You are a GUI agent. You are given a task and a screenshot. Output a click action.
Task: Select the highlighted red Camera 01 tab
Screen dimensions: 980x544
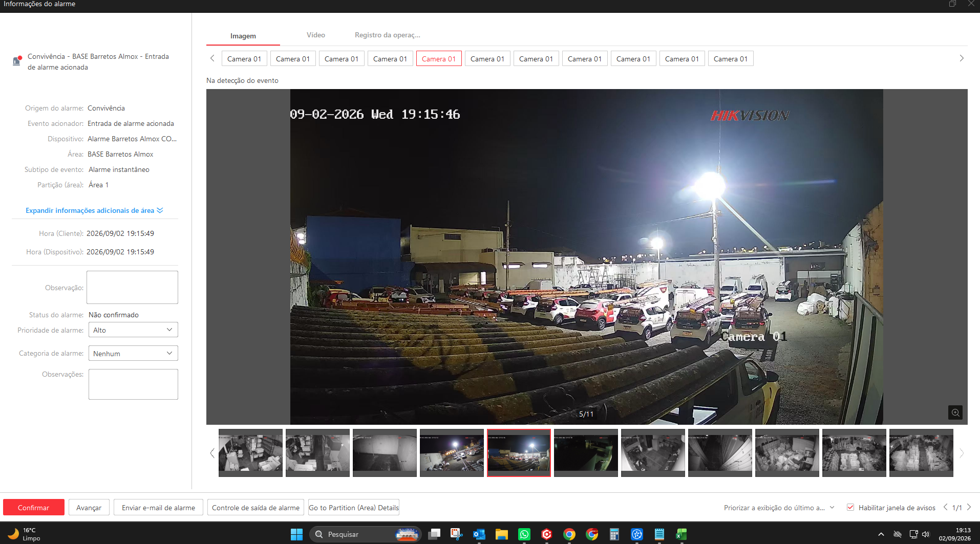[439, 58]
